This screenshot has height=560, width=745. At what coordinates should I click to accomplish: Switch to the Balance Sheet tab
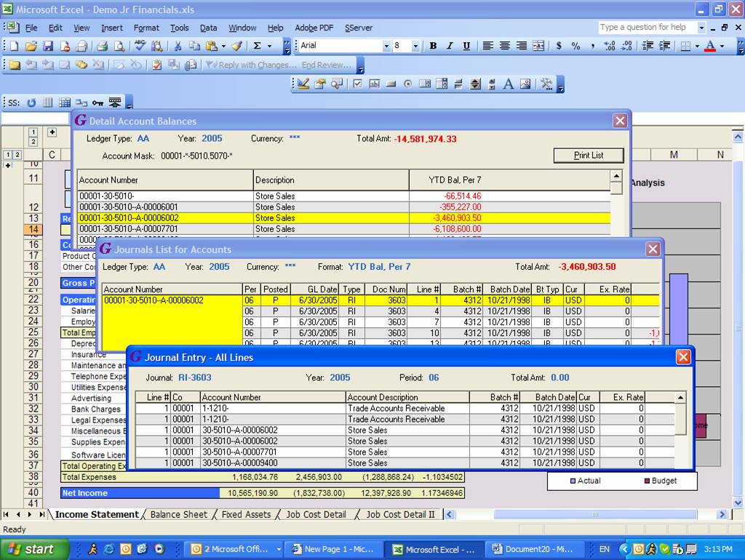pyautogui.click(x=179, y=514)
